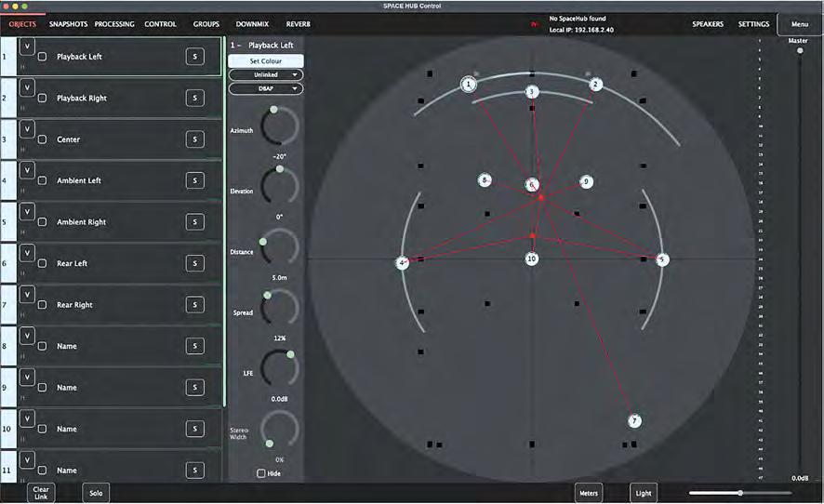Expand the V arrow for Playback Left
This screenshot has height=504, width=824.
27,46
